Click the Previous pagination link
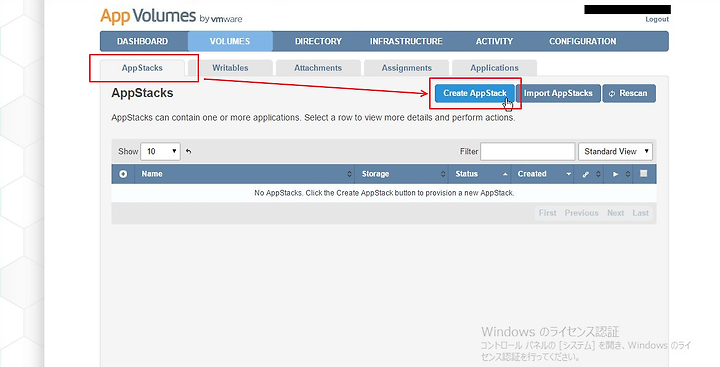Screen dimensions: 720x367 click(x=581, y=213)
